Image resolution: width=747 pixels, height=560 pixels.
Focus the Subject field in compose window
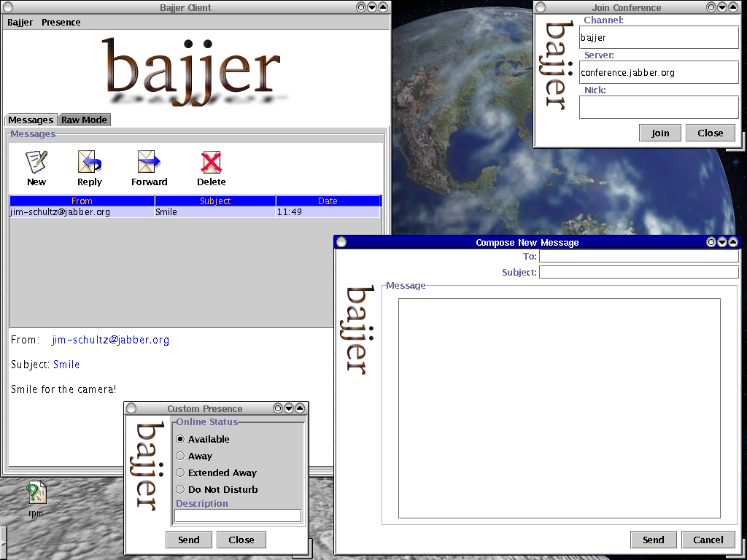point(638,272)
